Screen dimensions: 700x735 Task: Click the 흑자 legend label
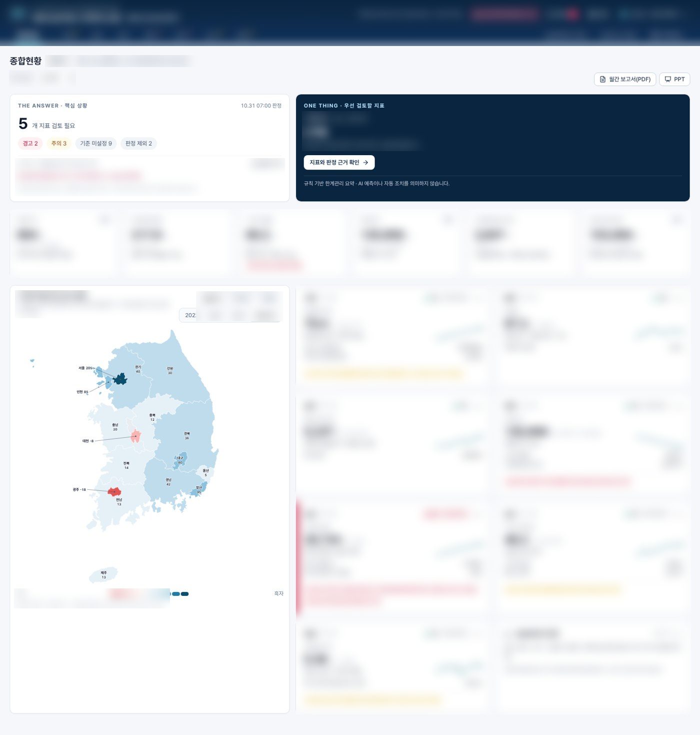click(278, 593)
